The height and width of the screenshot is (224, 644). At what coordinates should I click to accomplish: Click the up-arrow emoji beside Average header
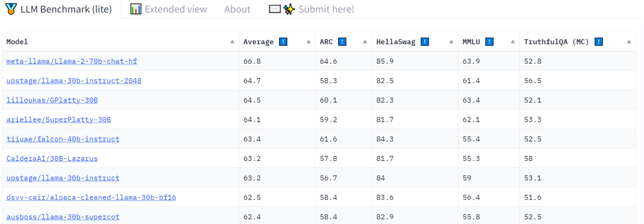283,42
